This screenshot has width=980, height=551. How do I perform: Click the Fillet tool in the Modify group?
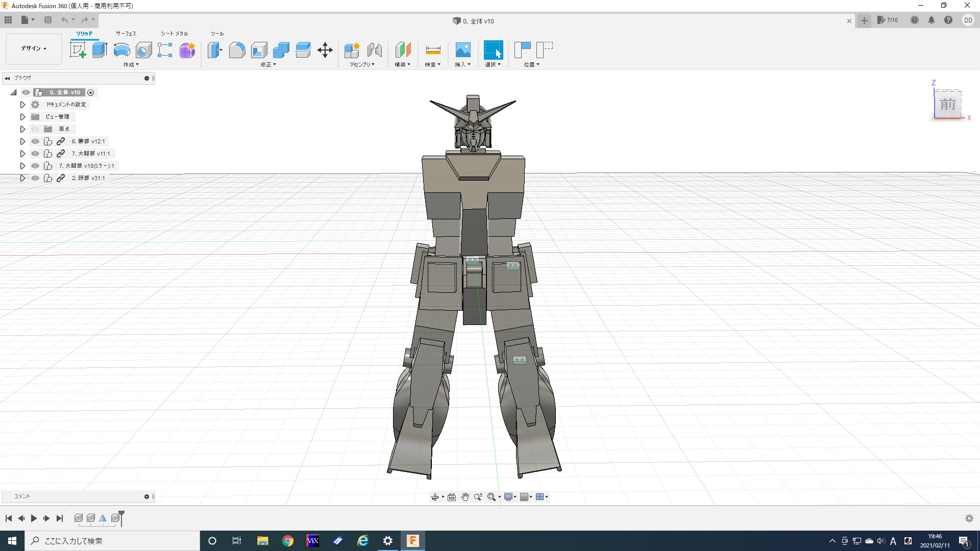(x=237, y=50)
